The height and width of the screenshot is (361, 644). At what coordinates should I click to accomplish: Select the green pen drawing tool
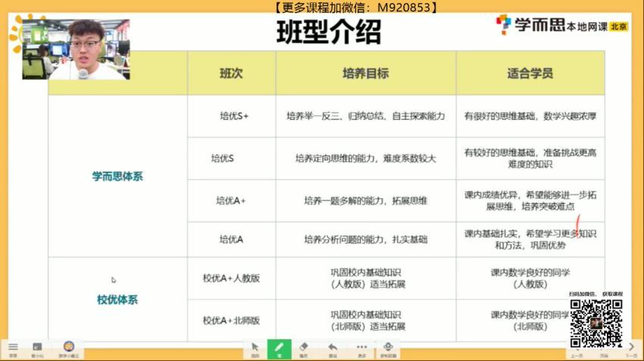(x=280, y=349)
